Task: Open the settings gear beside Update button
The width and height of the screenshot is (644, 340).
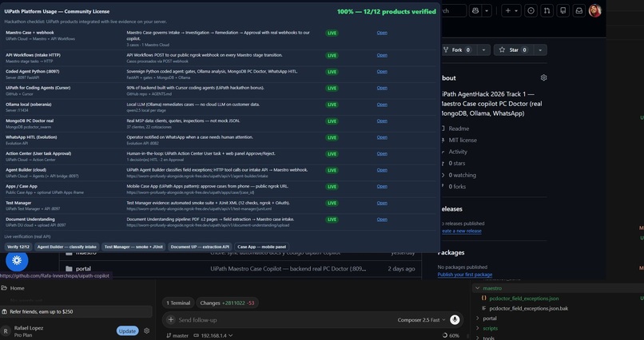Action: click(x=147, y=330)
